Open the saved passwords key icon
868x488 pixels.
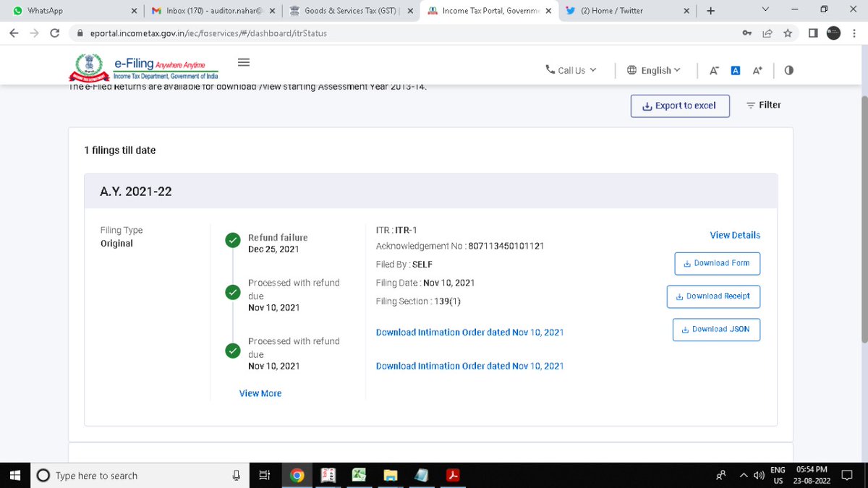point(746,33)
